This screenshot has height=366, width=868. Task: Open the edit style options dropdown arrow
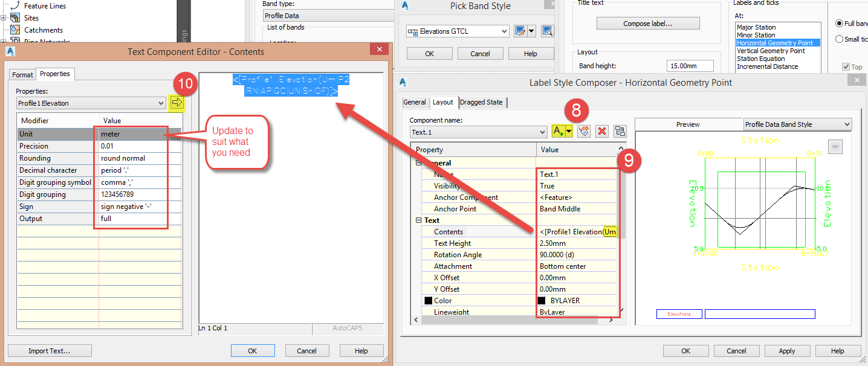pos(531,31)
